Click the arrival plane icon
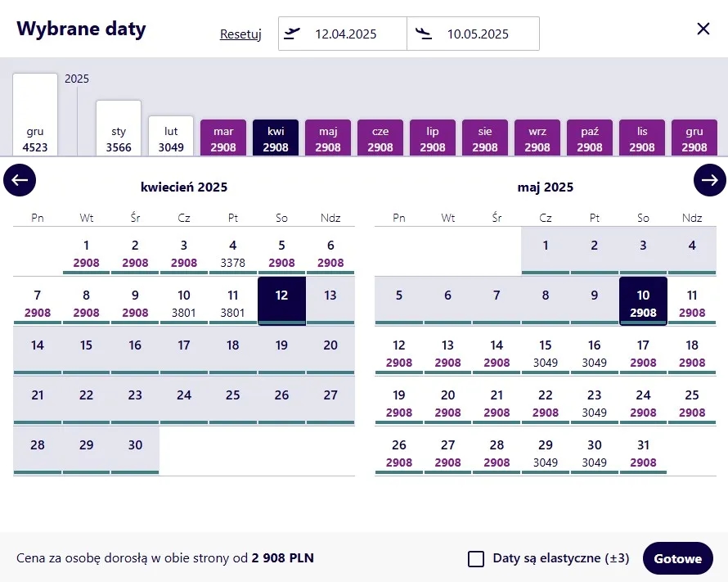This screenshot has height=582, width=728. pos(424,34)
